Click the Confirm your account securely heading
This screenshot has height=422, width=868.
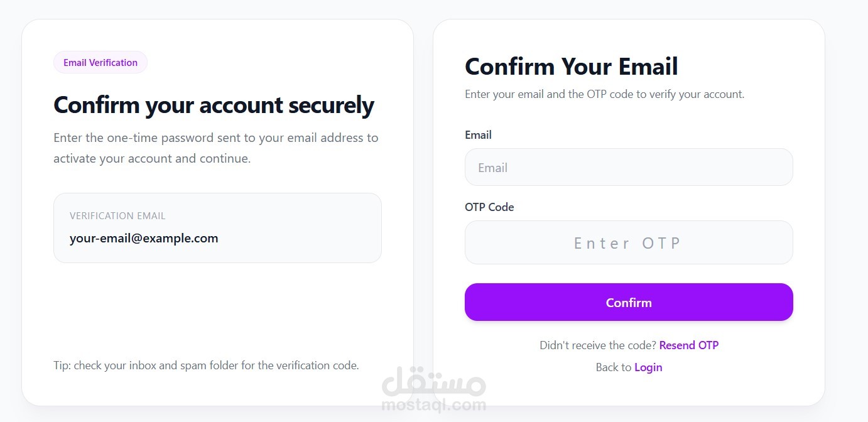point(214,105)
